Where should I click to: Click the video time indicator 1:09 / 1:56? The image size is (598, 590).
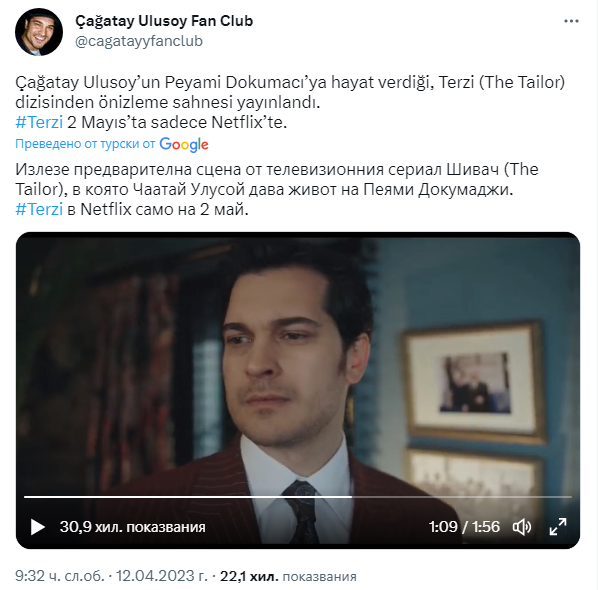pos(464,527)
